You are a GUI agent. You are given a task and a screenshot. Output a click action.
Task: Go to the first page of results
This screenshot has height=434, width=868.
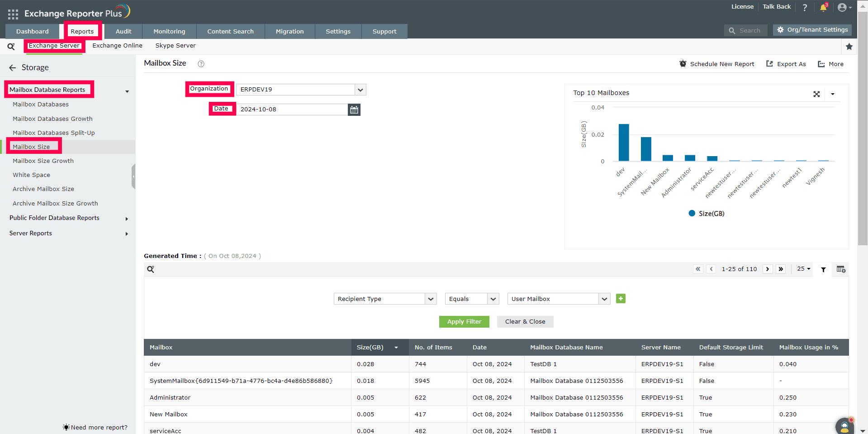tap(698, 269)
